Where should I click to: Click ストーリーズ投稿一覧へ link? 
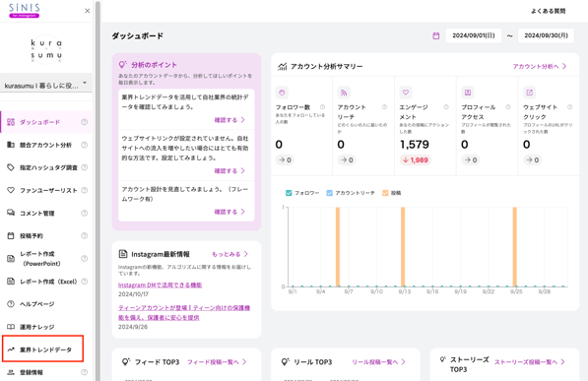click(530, 362)
